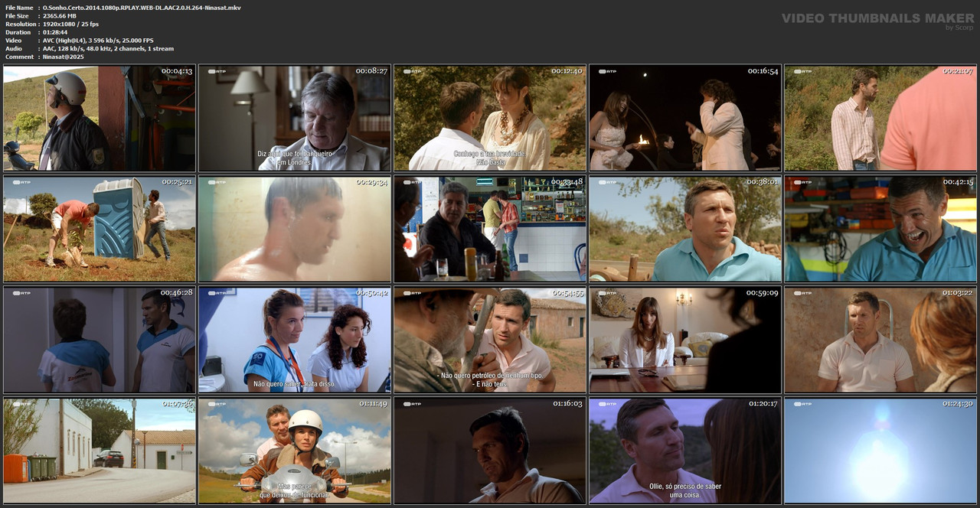Select the thumbnail at timestamp 01:24:30

point(880,451)
